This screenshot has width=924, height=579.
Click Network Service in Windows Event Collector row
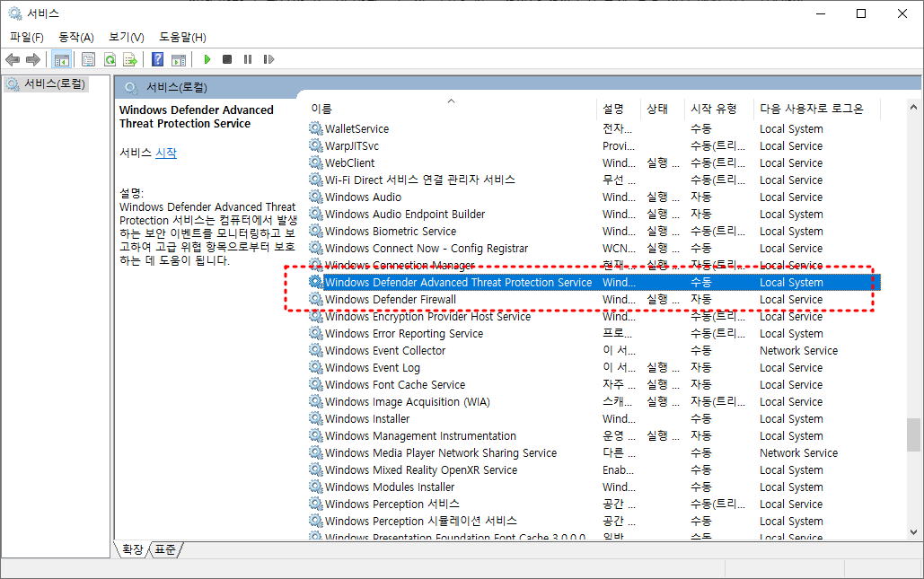click(x=798, y=350)
